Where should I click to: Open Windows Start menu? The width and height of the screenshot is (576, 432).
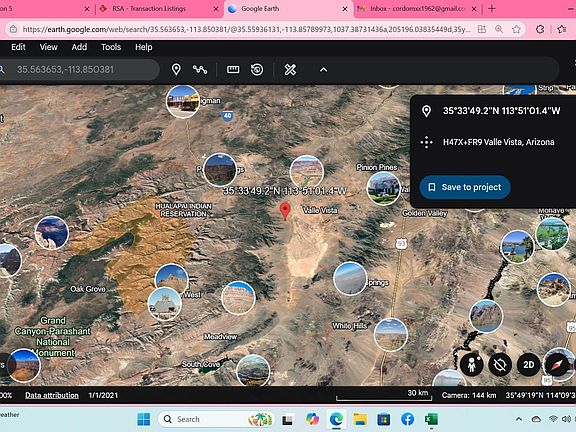143,419
